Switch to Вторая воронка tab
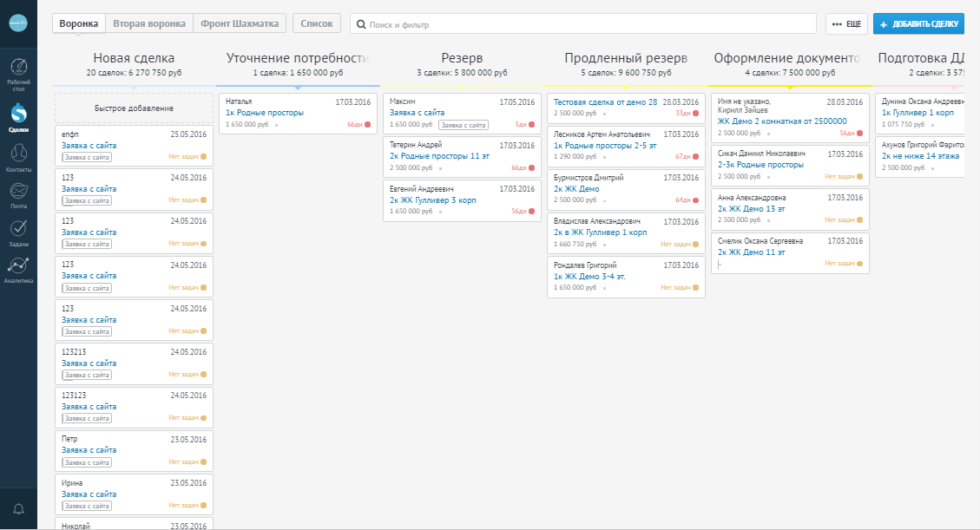 [149, 23]
